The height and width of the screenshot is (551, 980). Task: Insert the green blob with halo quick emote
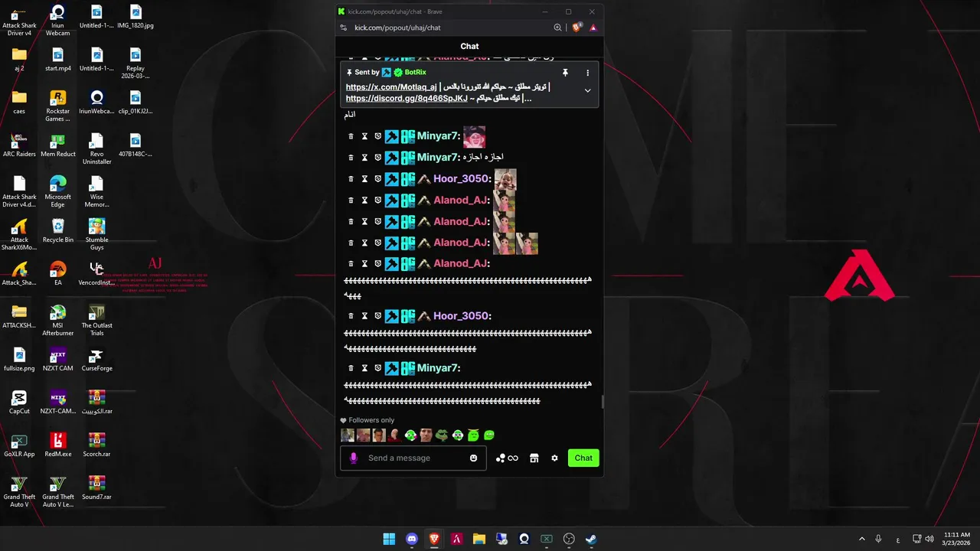(x=473, y=435)
